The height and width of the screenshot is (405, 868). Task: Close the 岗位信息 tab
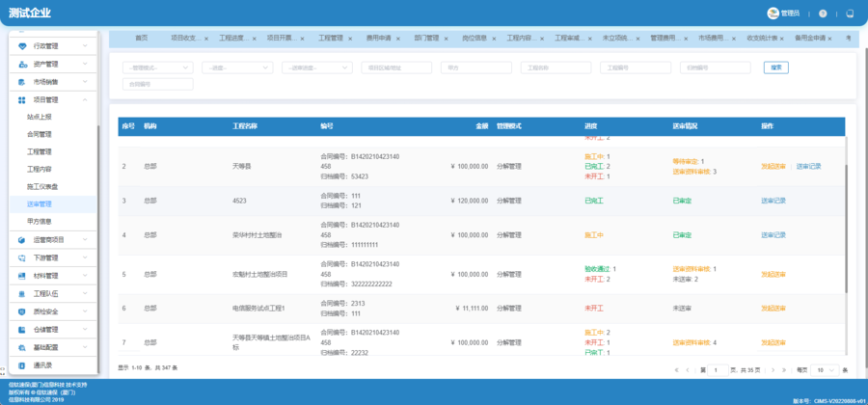494,39
